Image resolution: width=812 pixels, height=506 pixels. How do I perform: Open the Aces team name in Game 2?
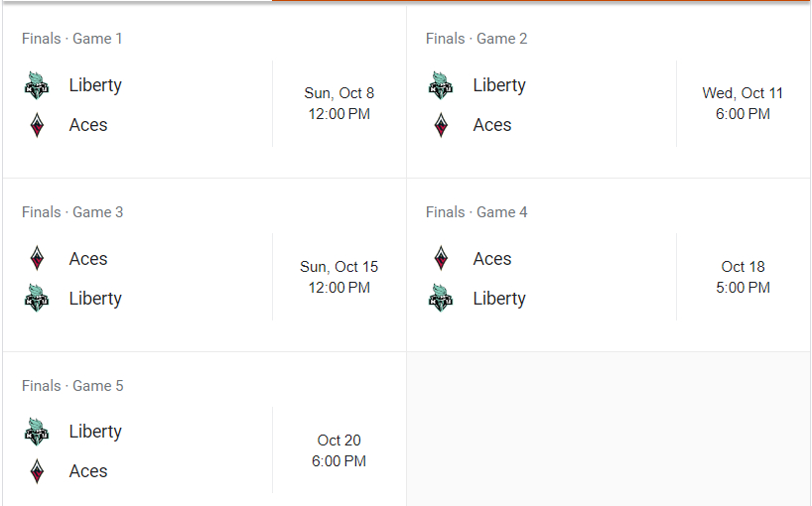click(492, 125)
